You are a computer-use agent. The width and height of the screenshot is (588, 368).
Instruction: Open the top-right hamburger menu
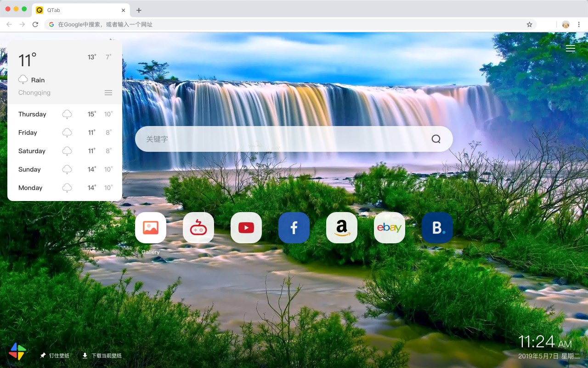(x=571, y=48)
